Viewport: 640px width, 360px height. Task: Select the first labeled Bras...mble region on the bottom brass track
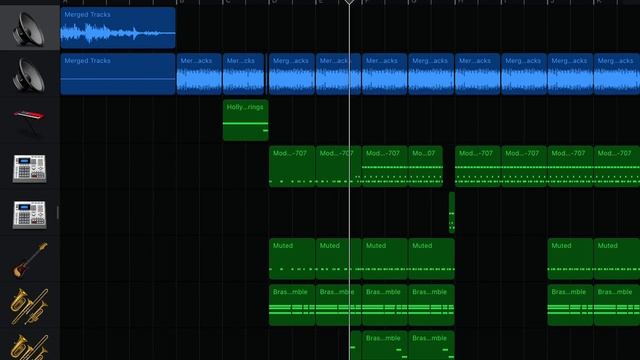coord(385,345)
